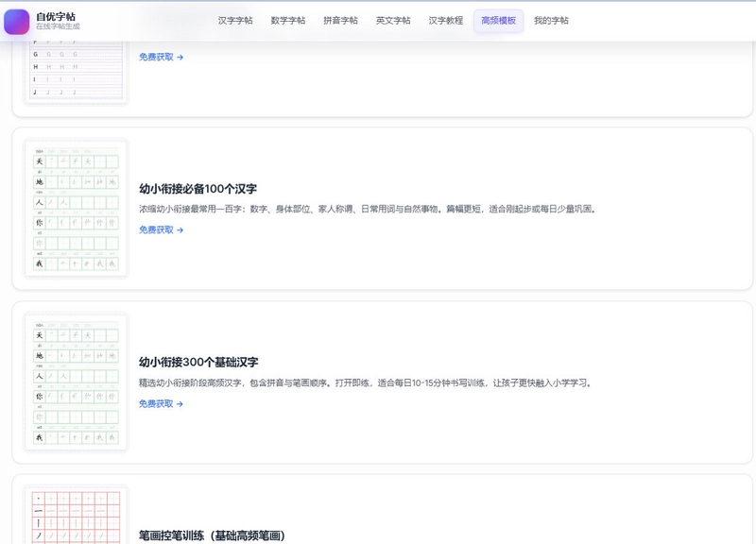This screenshot has width=756, height=544.
Task: Open 我的字帖 in the navigation bar
Action: pos(551,21)
